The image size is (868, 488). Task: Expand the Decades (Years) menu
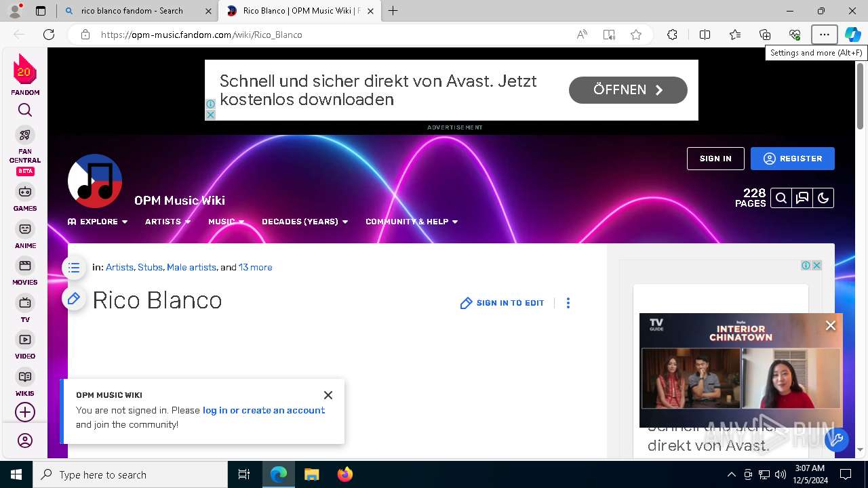[305, 222]
